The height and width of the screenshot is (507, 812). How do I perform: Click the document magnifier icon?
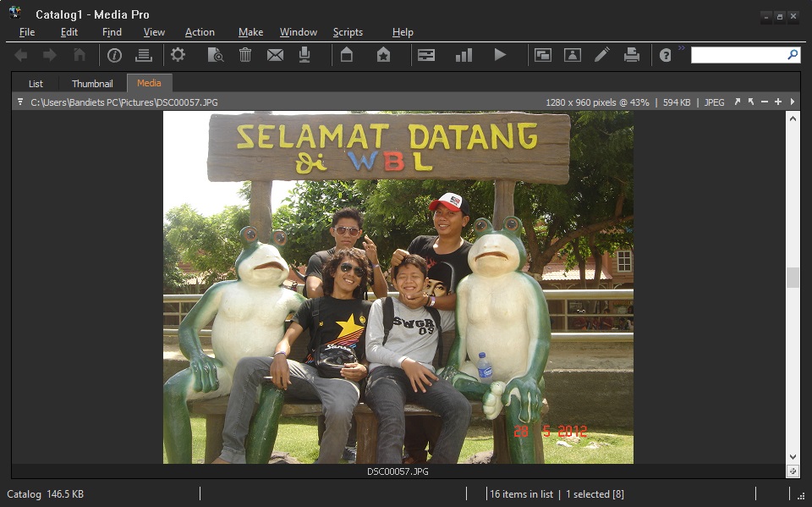(215, 55)
